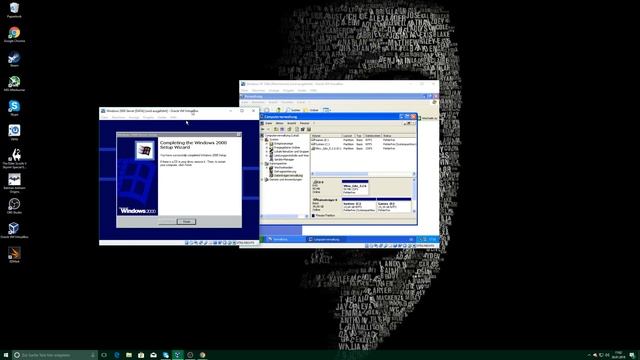Select the System (C:) partition block
Viewport: 640px width, 360px height.
click(x=358, y=206)
